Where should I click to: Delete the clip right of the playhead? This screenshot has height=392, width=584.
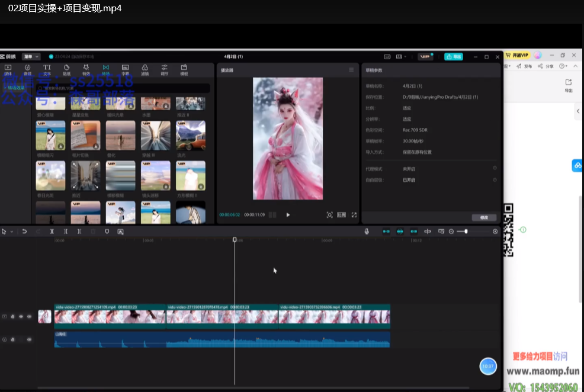point(79,232)
